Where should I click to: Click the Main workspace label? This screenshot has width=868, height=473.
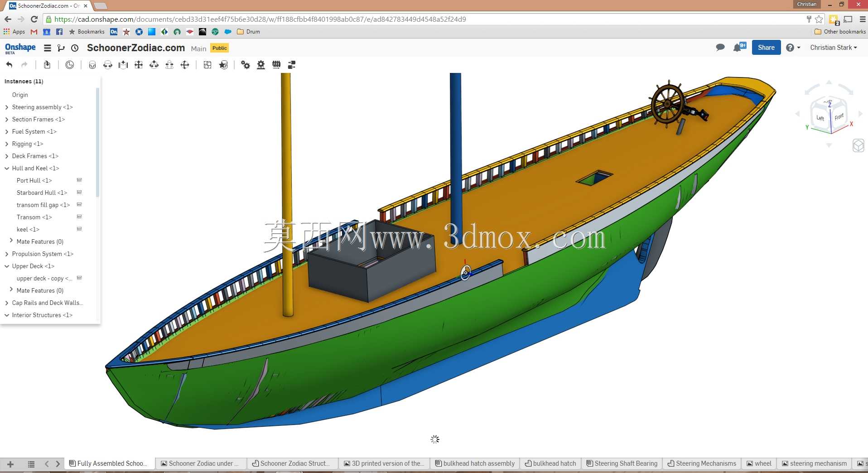[198, 48]
